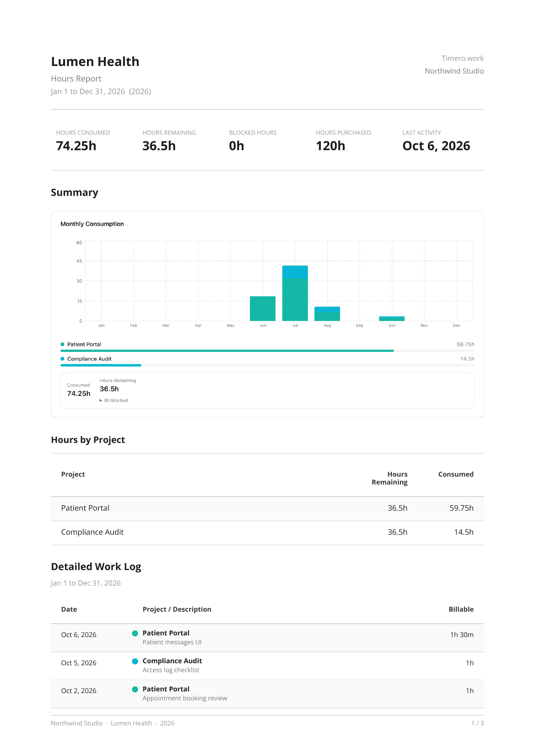Click the blue dot in the Oct 5 work log row

[135, 661]
